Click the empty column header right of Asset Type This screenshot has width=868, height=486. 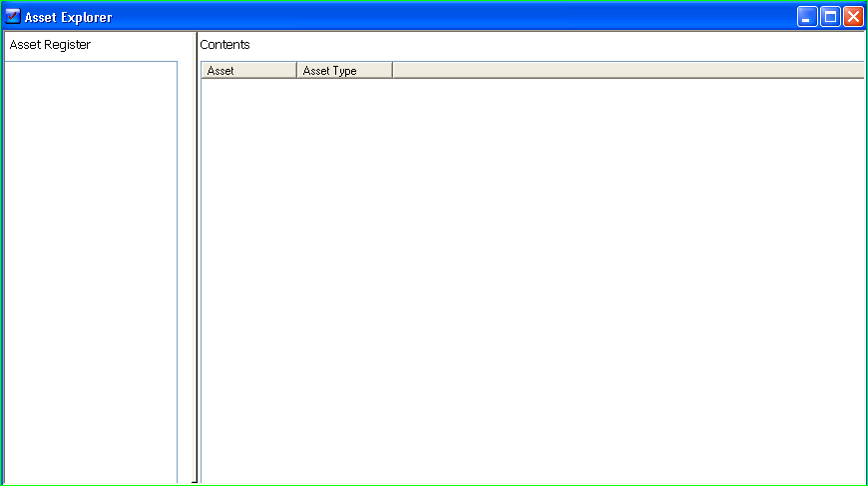629,70
